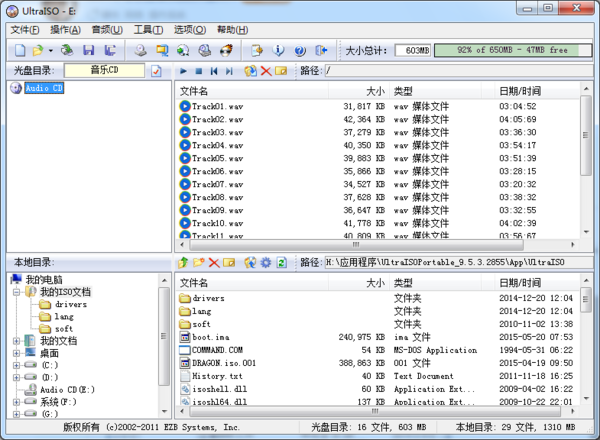Select the Audio CD(E:) drive in local tree
The height and width of the screenshot is (440, 600).
(67, 390)
